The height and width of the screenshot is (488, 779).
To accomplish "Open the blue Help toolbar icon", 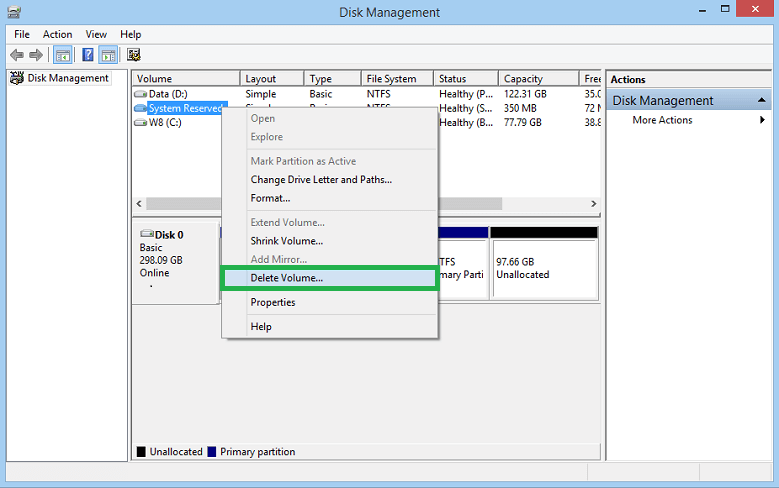I will click(87, 55).
